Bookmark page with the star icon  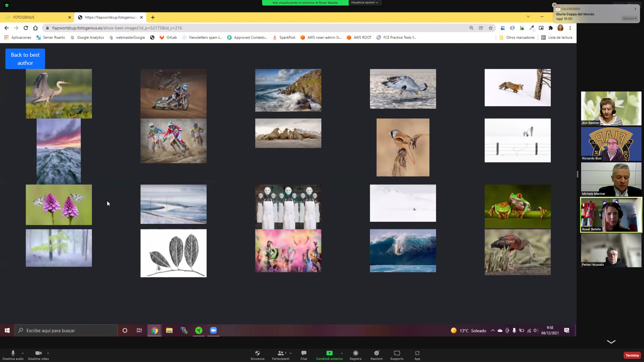pyautogui.click(x=490, y=28)
